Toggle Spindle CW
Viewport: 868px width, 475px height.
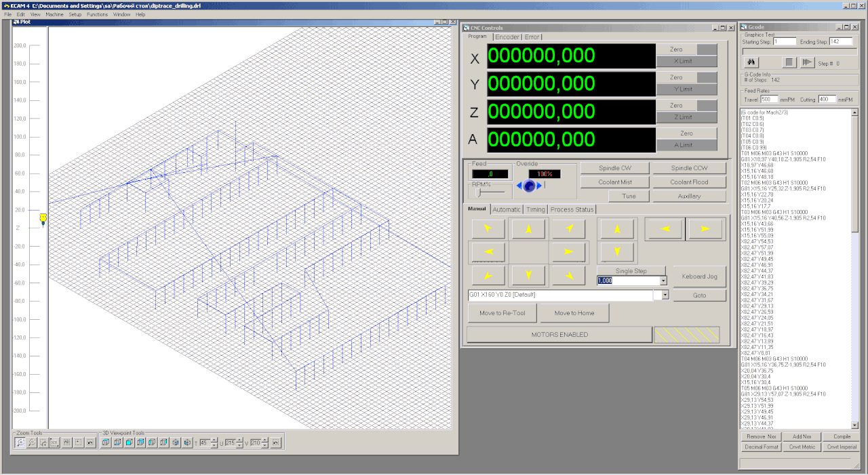pos(615,168)
